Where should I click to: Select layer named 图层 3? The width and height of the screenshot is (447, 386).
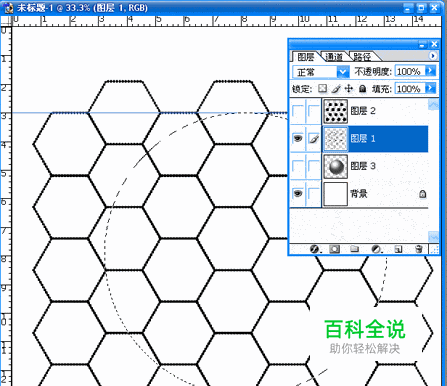coord(363,166)
